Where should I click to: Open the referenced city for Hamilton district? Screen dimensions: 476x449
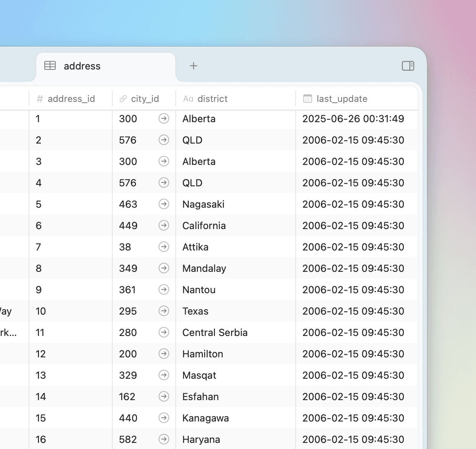pyautogui.click(x=164, y=354)
